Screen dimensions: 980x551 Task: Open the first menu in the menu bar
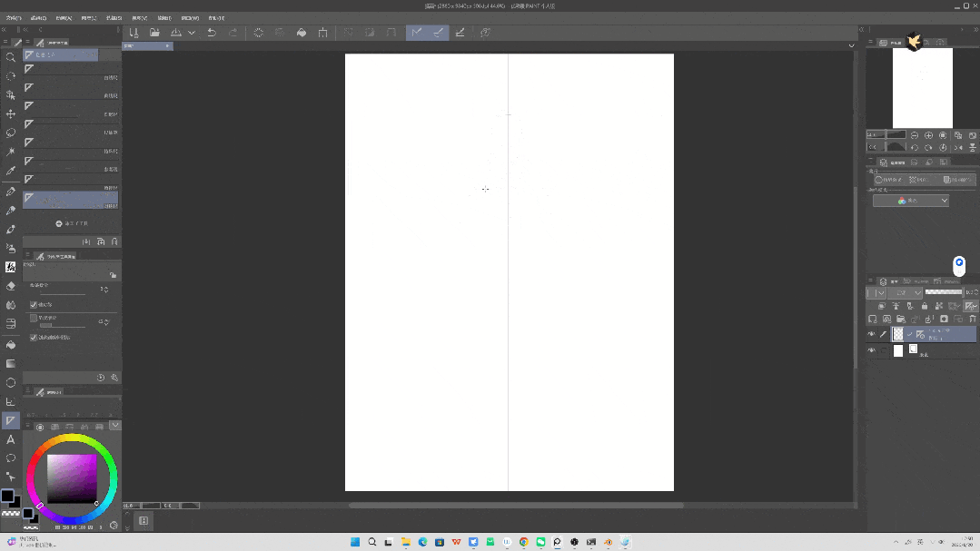(14, 17)
